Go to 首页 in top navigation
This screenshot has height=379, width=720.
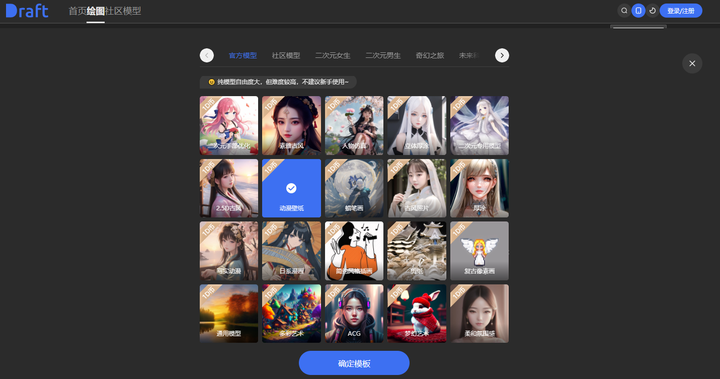[77, 11]
